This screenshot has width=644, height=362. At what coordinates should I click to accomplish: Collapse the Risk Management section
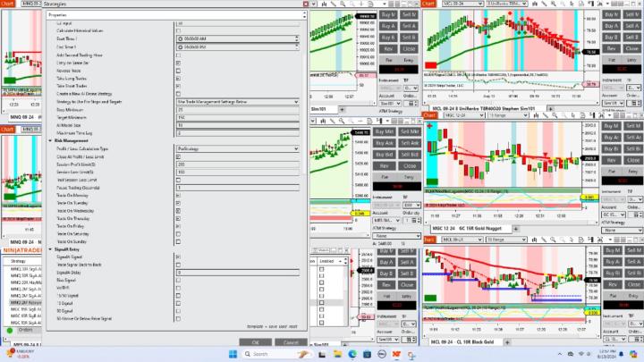point(50,141)
